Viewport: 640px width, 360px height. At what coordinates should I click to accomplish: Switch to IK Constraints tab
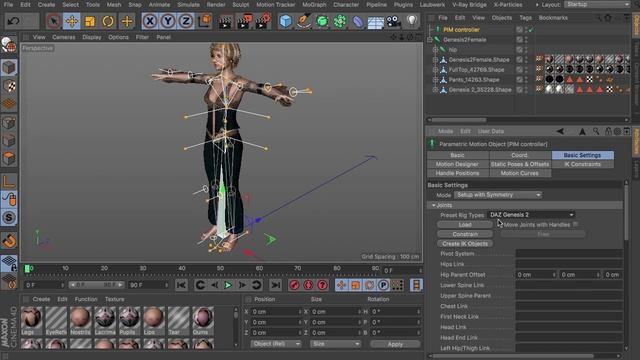pos(582,164)
